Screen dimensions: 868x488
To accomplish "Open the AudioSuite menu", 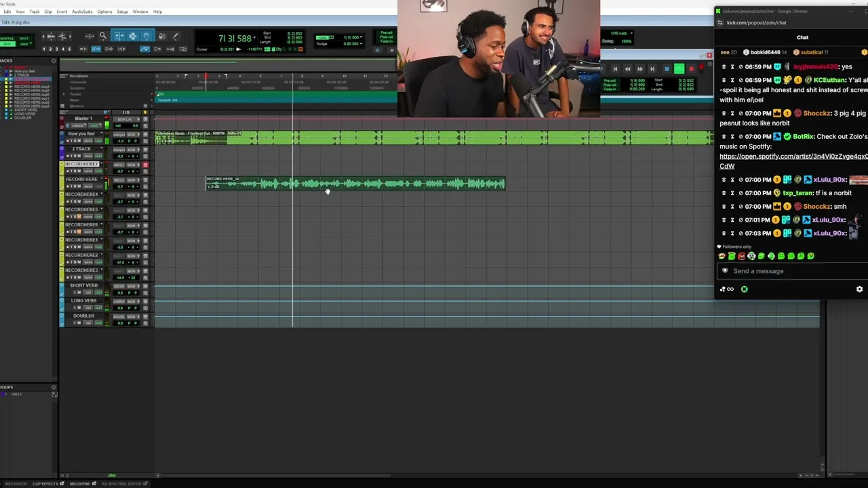I will (82, 12).
